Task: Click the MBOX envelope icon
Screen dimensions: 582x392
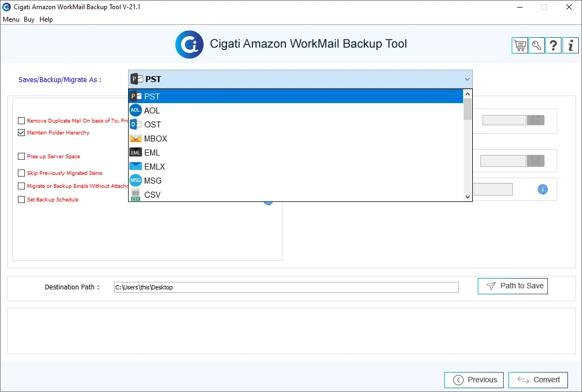Action: (136, 139)
